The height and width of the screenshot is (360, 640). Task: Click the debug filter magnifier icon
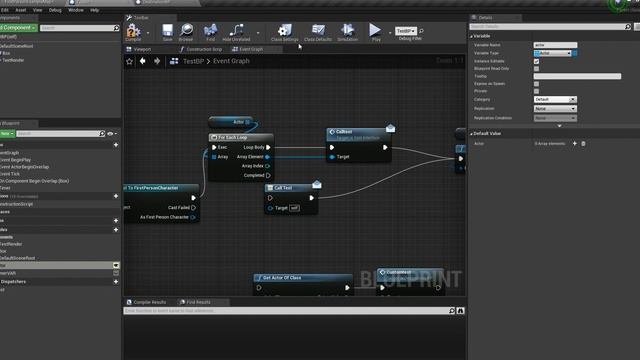click(x=421, y=31)
